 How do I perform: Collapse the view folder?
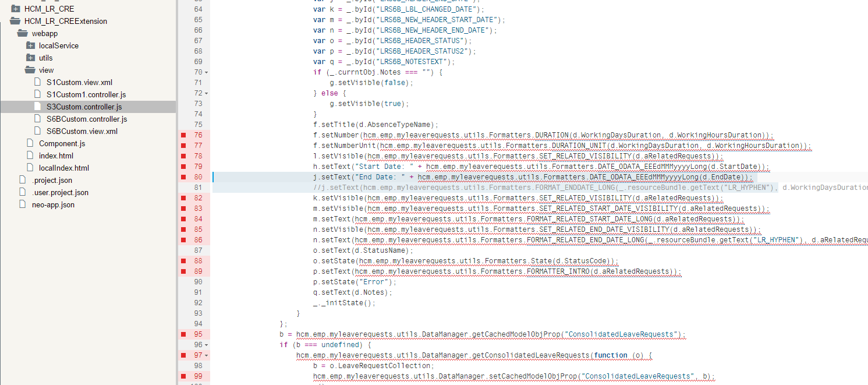coord(30,70)
